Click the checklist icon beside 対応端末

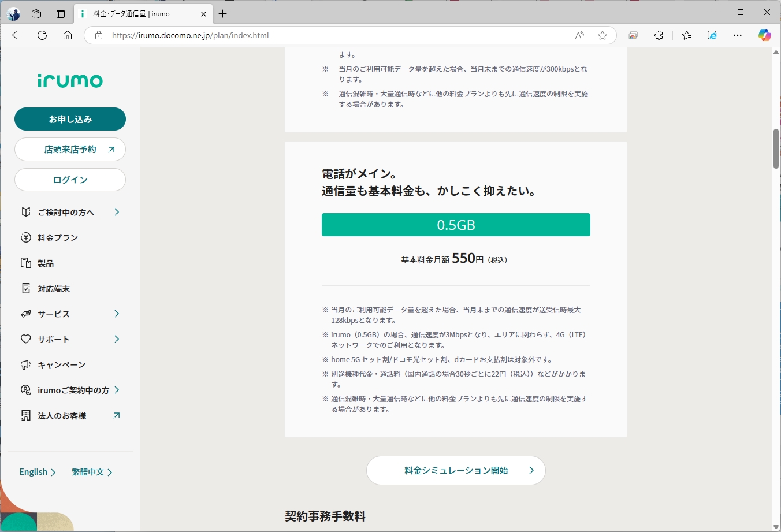pyautogui.click(x=26, y=288)
